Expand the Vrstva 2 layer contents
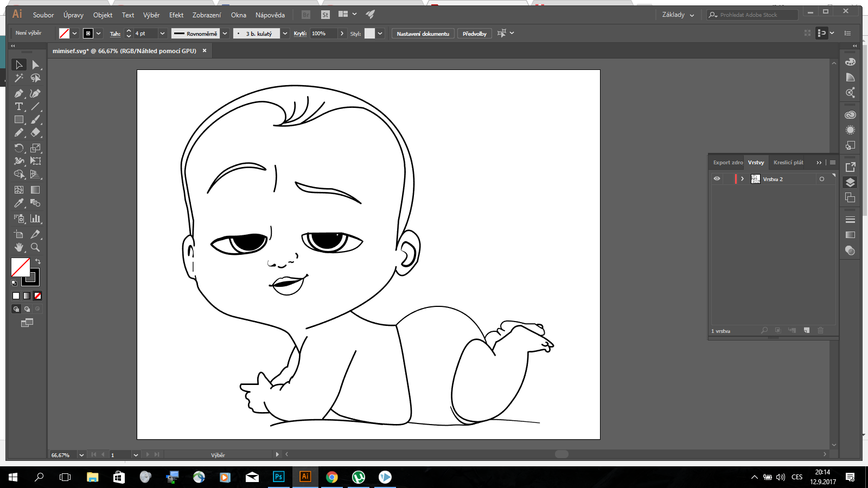Image resolution: width=868 pixels, height=488 pixels. click(x=742, y=179)
